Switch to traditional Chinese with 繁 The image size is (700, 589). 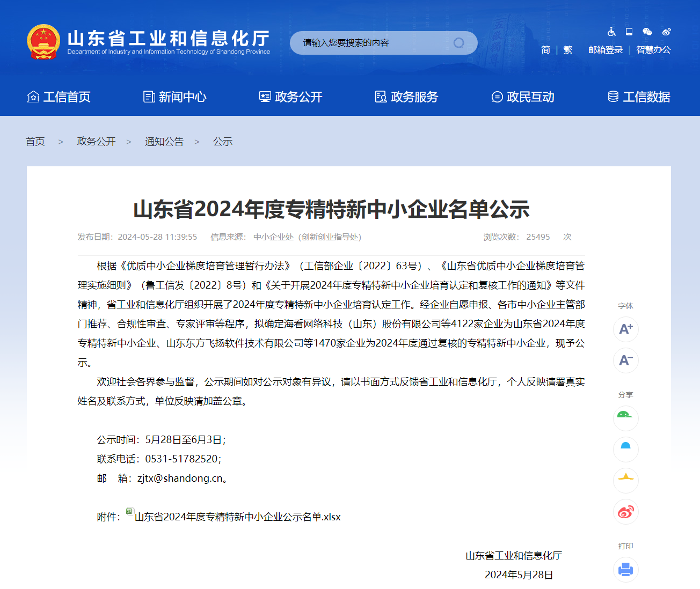(568, 50)
